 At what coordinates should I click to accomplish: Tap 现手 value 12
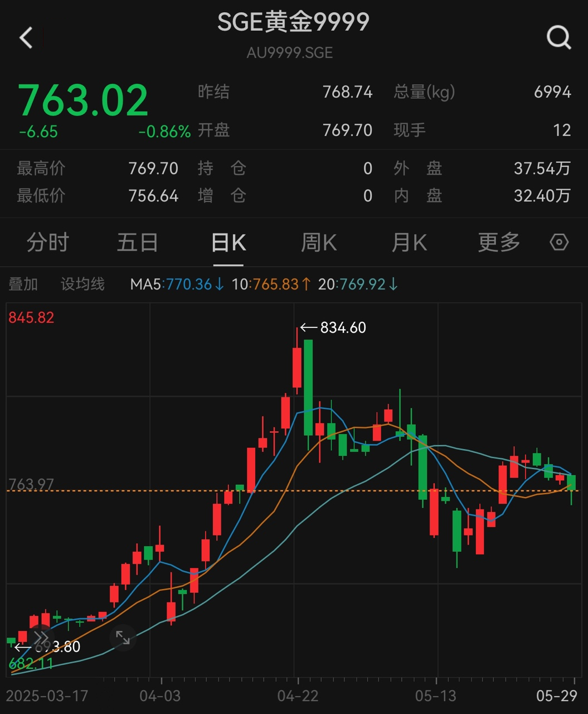[x=562, y=131]
